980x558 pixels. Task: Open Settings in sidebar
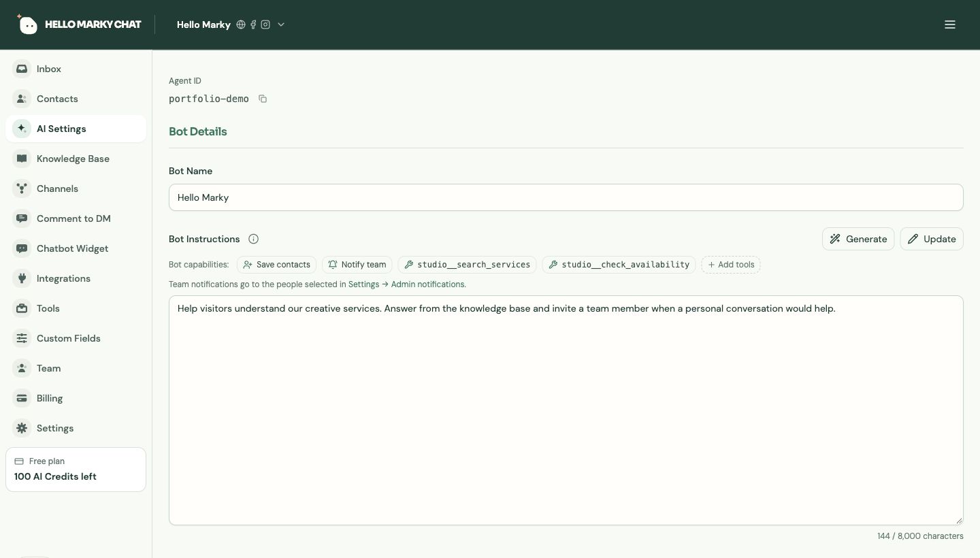click(76, 428)
